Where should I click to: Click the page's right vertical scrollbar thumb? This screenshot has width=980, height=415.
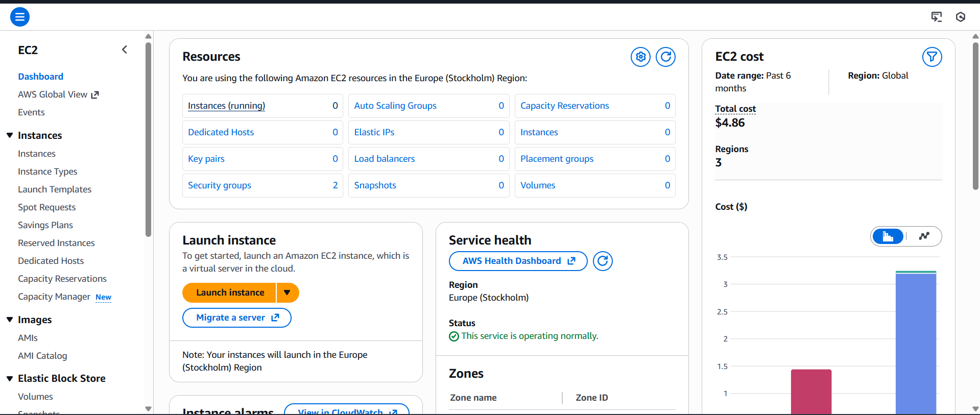coord(975,115)
